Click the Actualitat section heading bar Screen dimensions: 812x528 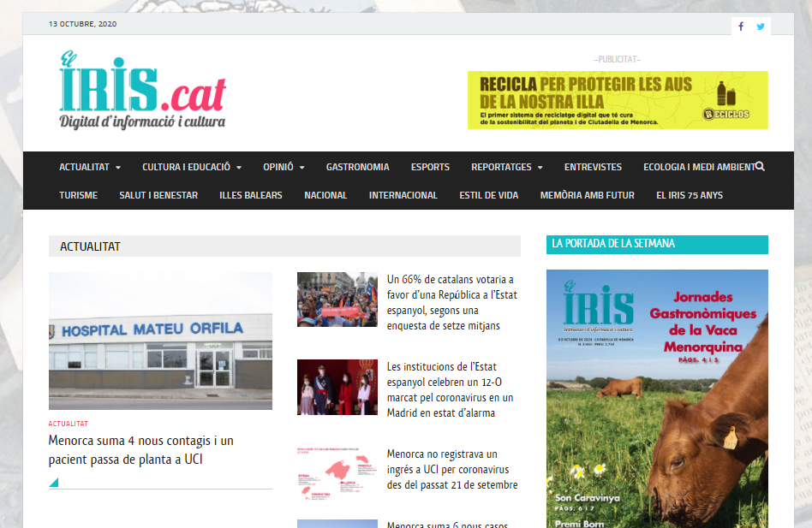284,246
